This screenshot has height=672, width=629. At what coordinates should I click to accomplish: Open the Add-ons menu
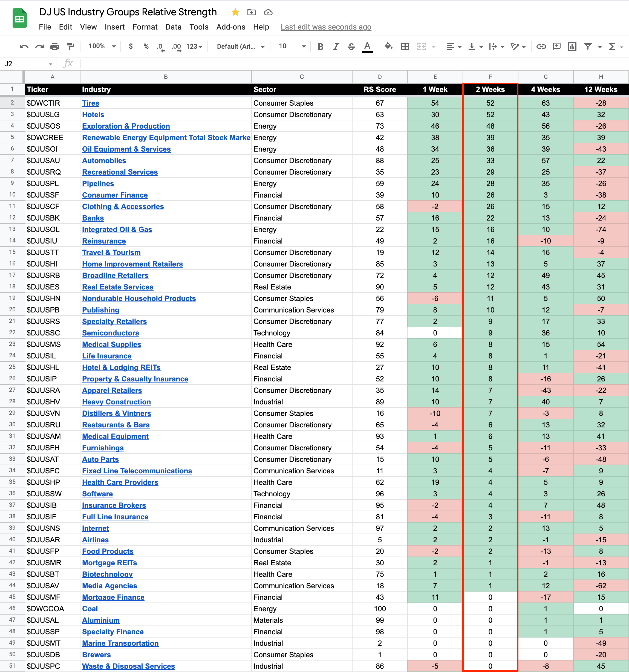(231, 27)
